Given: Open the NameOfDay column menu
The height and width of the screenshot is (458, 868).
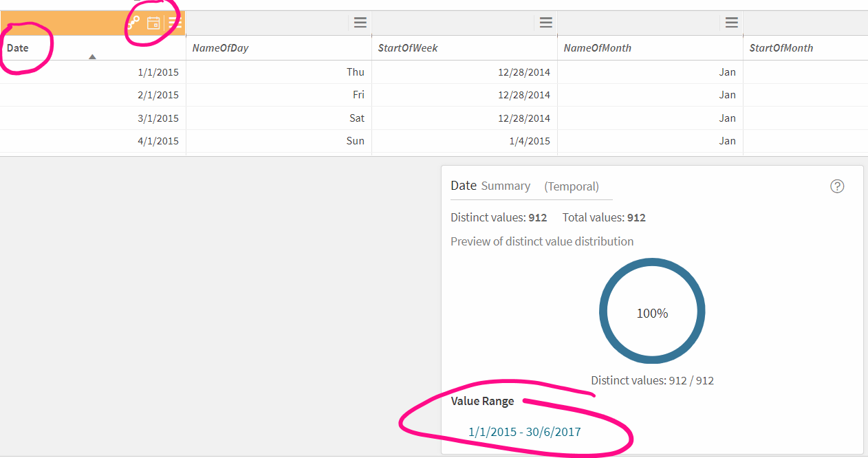Looking at the screenshot, I should coord(360,22).
